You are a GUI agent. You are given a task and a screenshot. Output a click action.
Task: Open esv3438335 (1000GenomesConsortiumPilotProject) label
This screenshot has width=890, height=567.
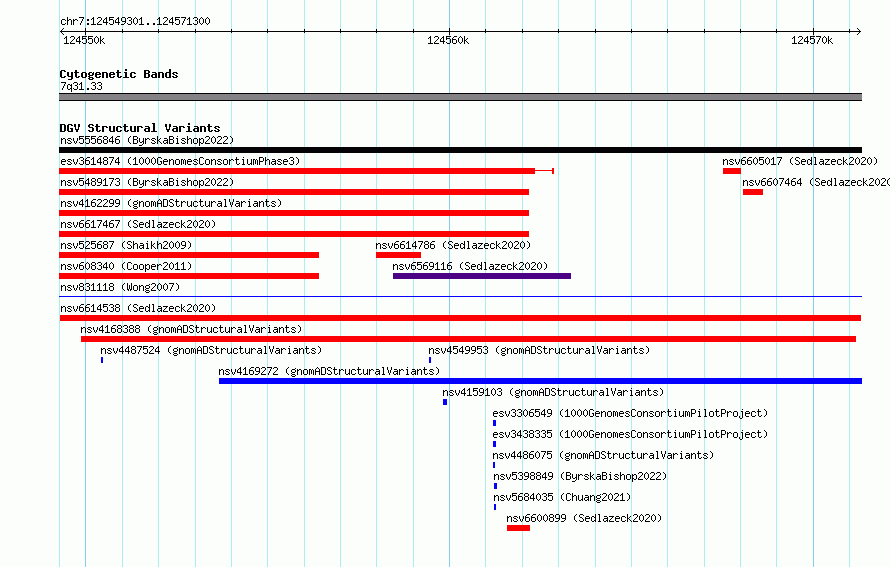(630, 434)
